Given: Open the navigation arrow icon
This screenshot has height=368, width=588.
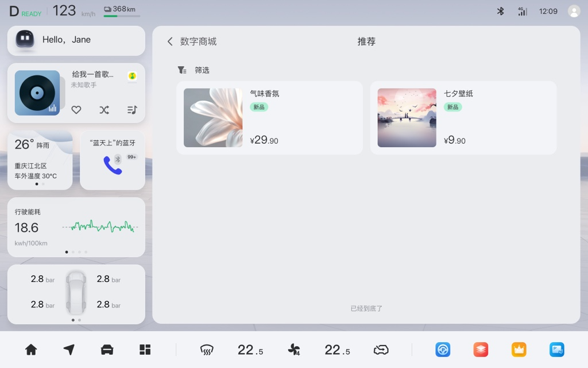Looking at the screenshot, I should click(69, 350).
